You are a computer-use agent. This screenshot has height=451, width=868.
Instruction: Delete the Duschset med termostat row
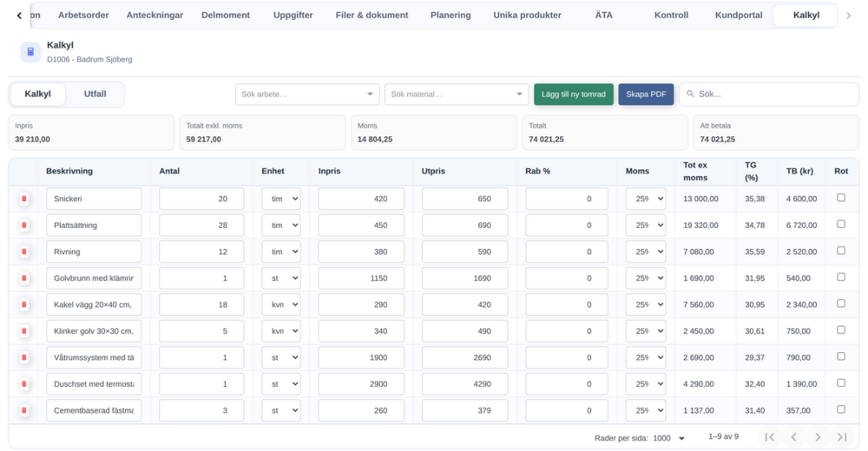[23, 384]
